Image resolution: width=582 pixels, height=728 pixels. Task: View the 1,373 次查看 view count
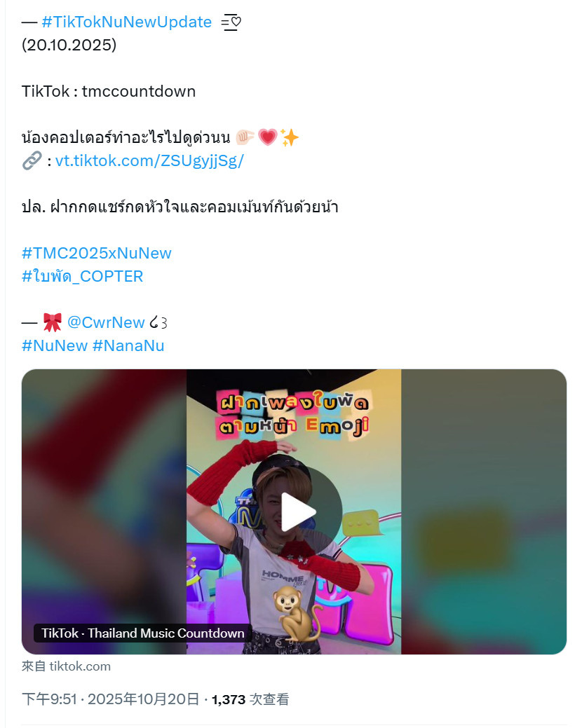point(250,699)
